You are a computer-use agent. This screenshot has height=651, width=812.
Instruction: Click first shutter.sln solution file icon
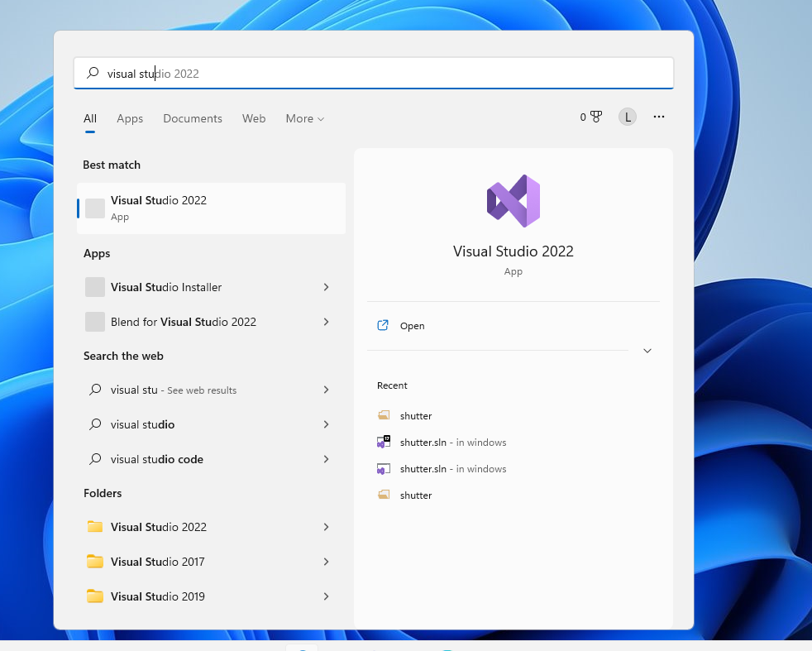click(x=383, y=442)
